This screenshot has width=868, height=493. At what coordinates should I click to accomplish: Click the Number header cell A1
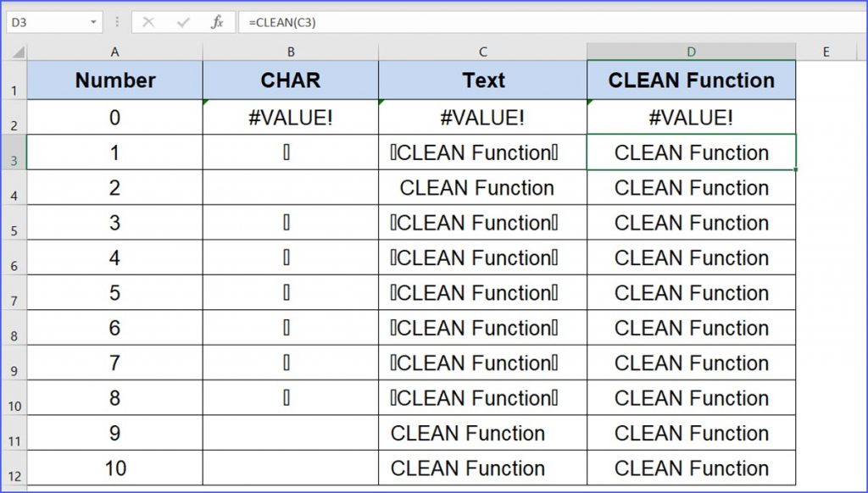[x=114, y=80]
